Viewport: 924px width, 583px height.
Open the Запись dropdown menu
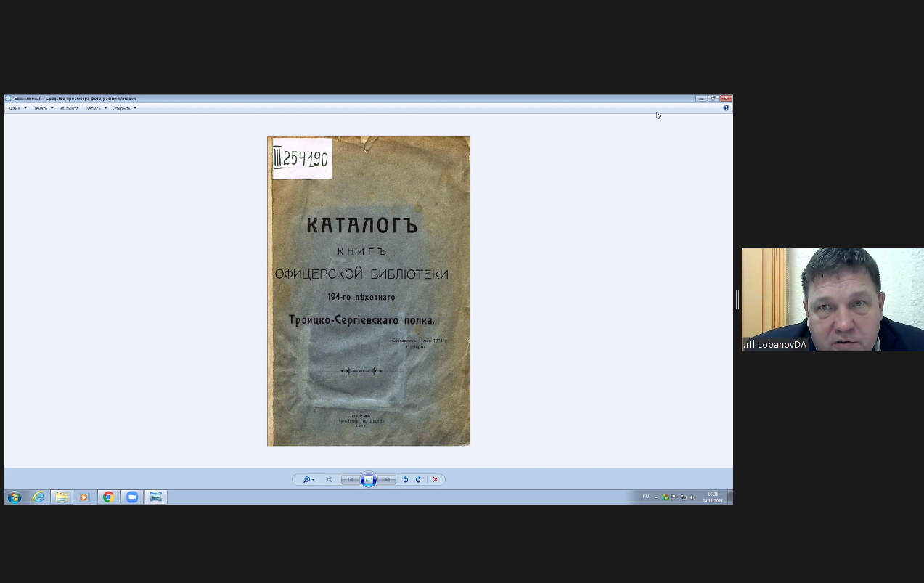click(96, 108)
